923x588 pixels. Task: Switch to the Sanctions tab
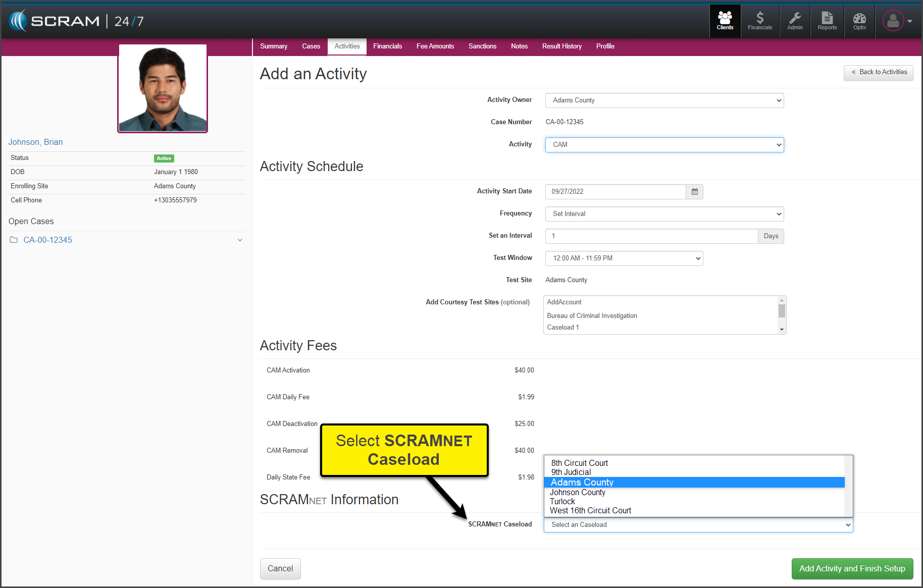[482, 46]
